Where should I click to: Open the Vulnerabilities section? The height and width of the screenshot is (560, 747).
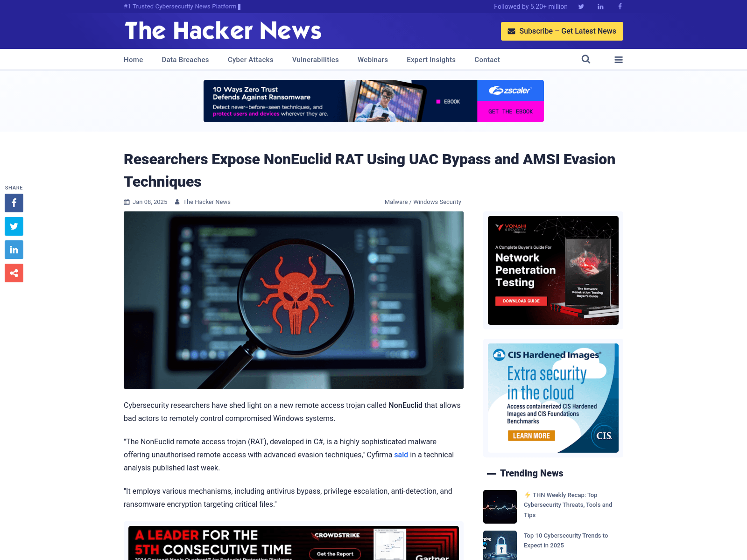316,60
